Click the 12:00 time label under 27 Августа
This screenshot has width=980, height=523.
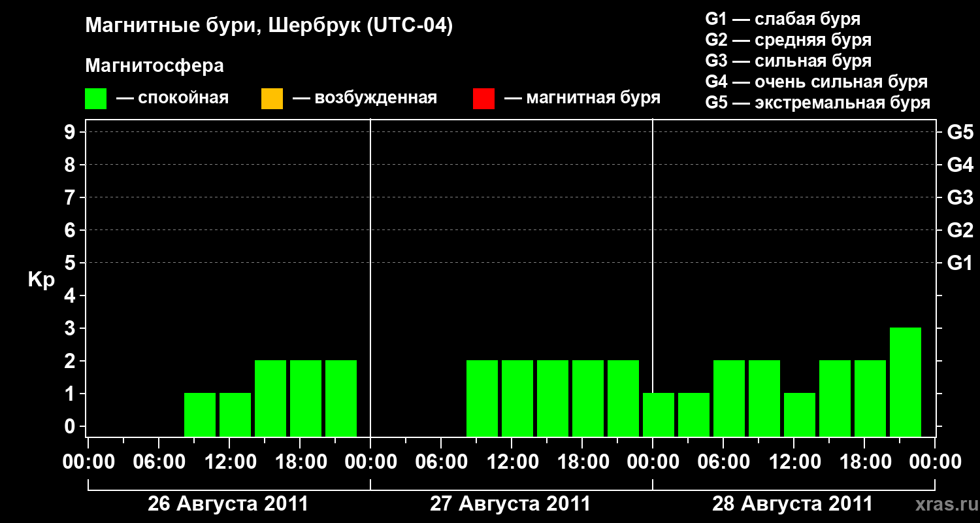512,462
